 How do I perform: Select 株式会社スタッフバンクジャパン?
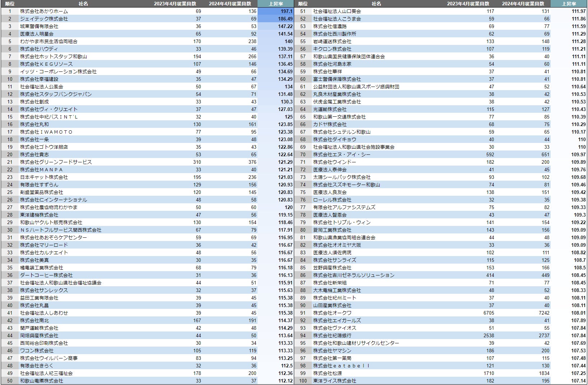[x=56, y=94]
